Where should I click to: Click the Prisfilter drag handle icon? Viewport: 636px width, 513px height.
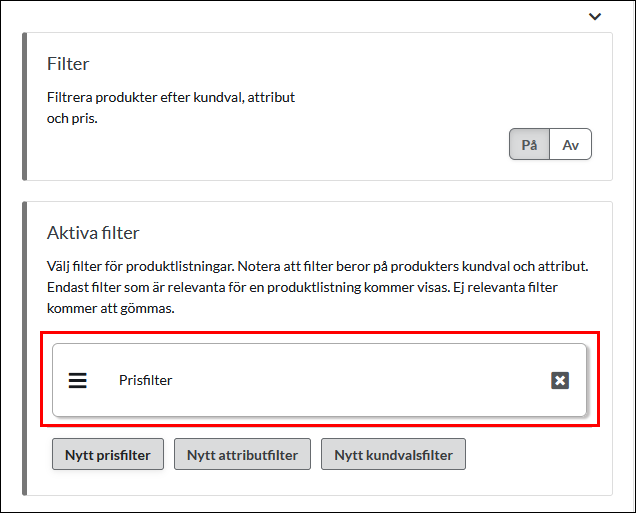click(x=78, y=380)
